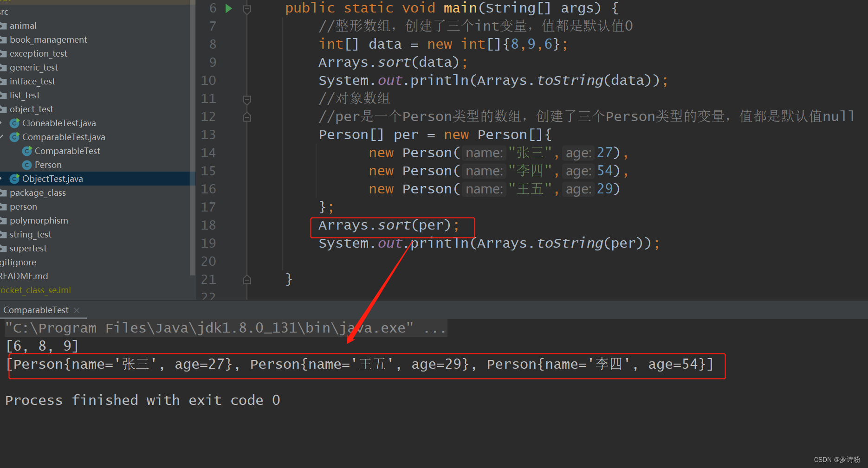This screenshot has width=868, height=468.
Task: Click the CloneableTest.java class icon
Action: click(x=15, y=123)
